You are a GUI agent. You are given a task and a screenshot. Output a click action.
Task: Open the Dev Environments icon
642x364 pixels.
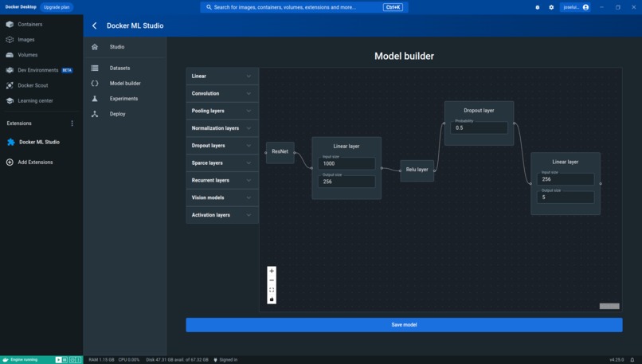coord(10,70)
